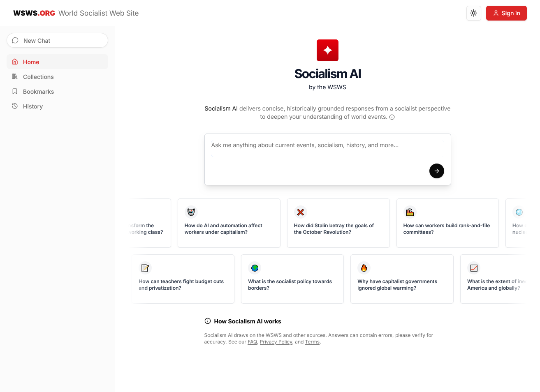Screen dimensions: 540x392
Task: Open the Privacy Policy link
Action: tap(276, 342)
